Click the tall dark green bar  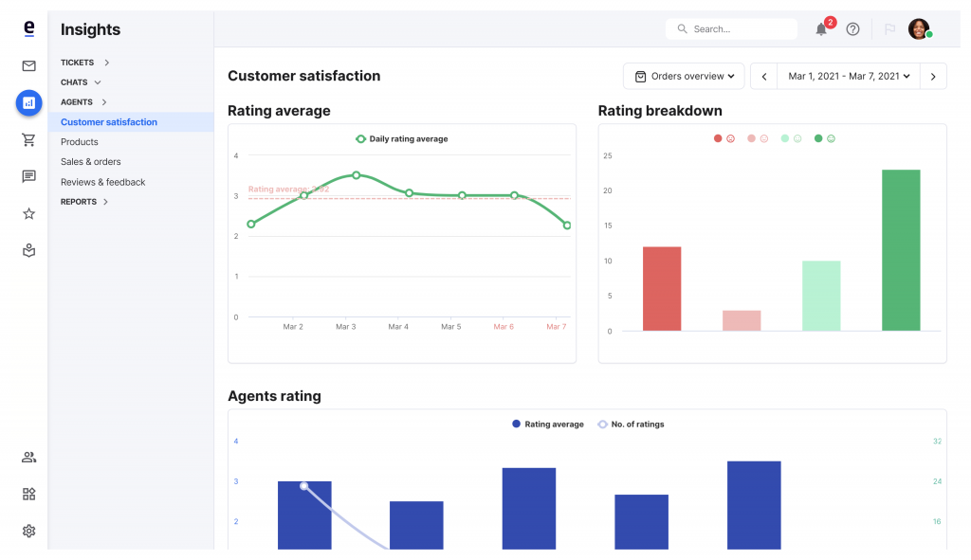tap(901, 250)
